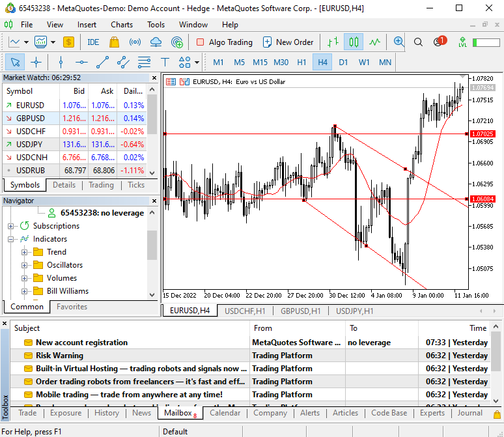Open the account notification icon
Viewport: 504px width, 437px height.
pos(440,42)
